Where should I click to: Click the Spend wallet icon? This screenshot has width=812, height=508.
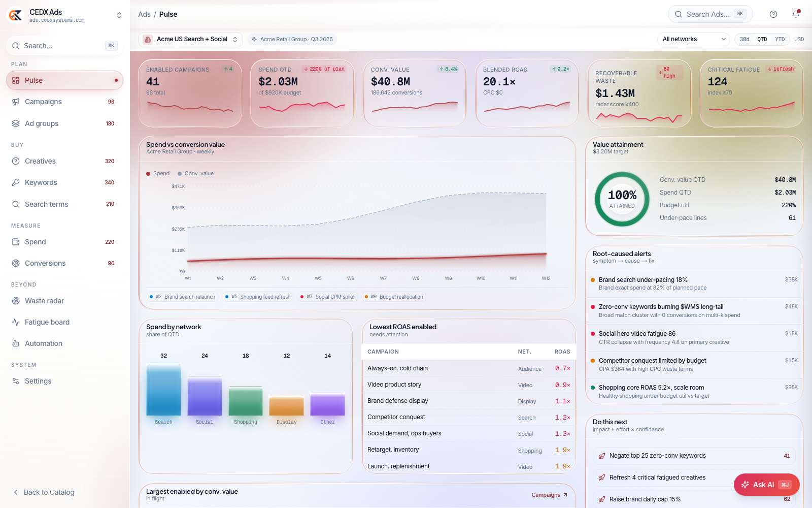(16, 242)
